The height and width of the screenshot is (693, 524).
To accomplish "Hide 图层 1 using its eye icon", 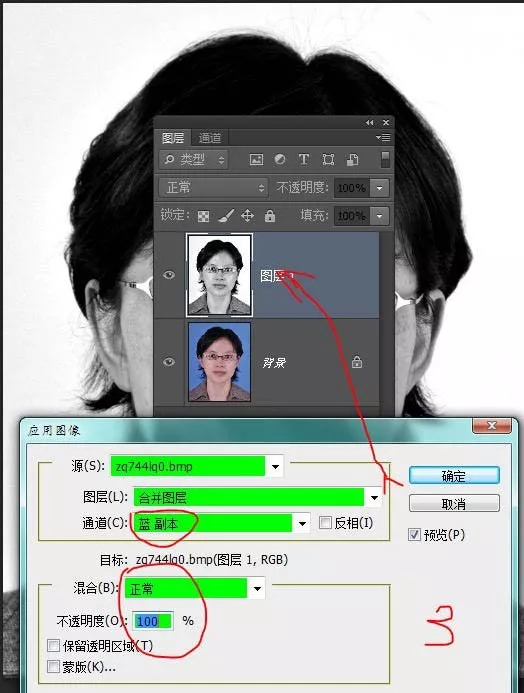I will click(x=169, y=275).
